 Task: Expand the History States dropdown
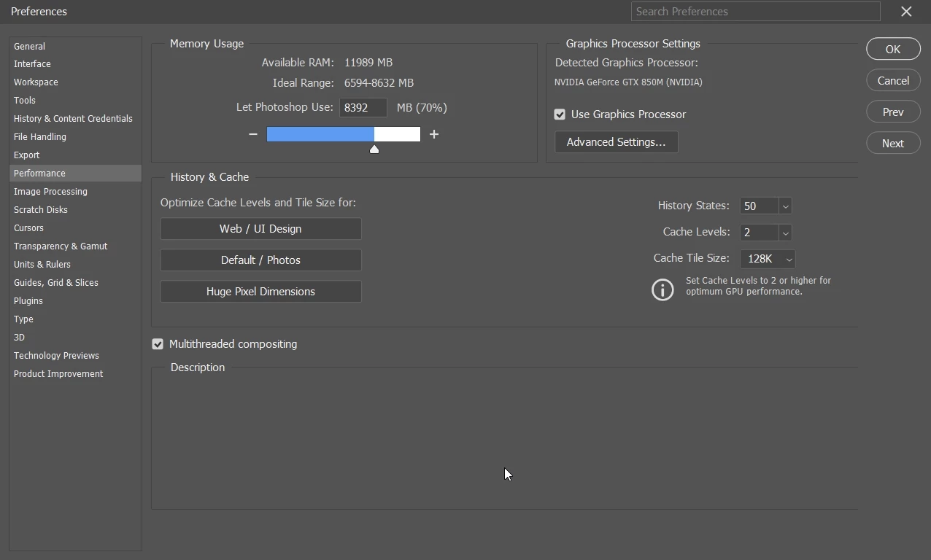pos(785,206)
